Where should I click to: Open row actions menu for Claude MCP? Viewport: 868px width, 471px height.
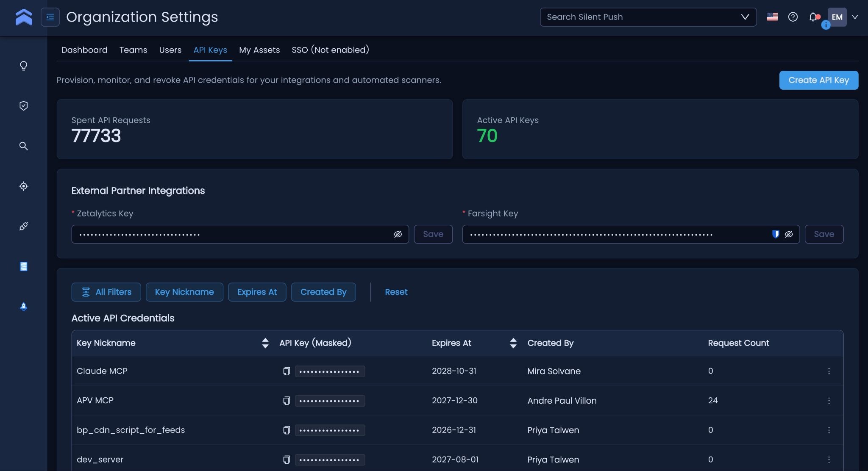click(x=829, y=371)
